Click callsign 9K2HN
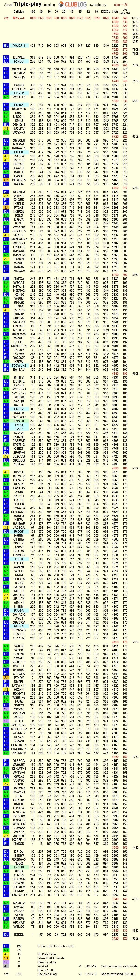This screenshot has width=140, height=980. pos(19,689)
